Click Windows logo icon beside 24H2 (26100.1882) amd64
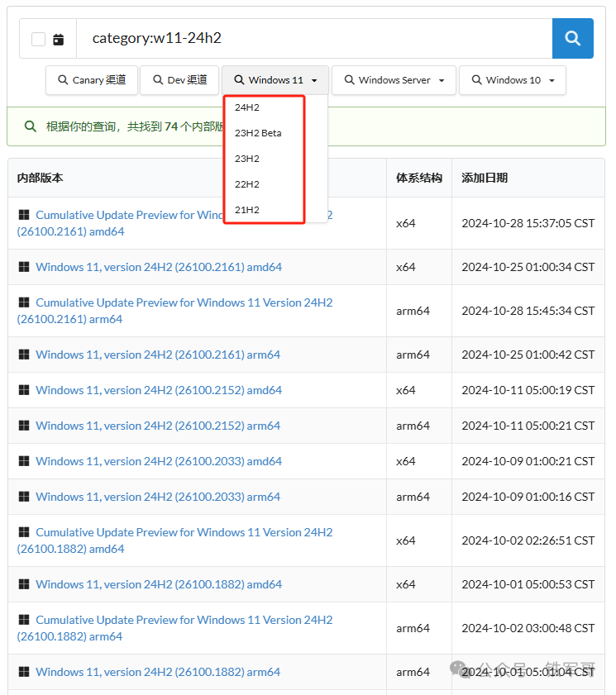This screenshot has height=695, width=616. 24,583
